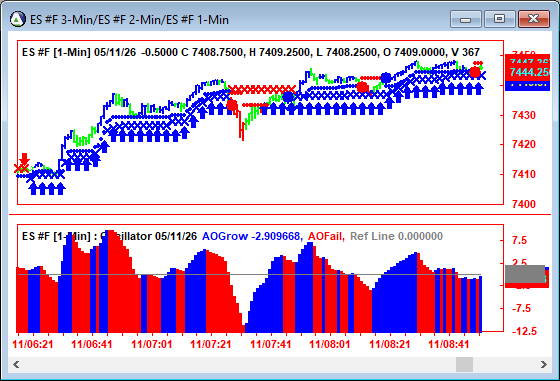Click the application icon in the title bar
Viewport: 560px width, 381px height.
tap(18, 19)
